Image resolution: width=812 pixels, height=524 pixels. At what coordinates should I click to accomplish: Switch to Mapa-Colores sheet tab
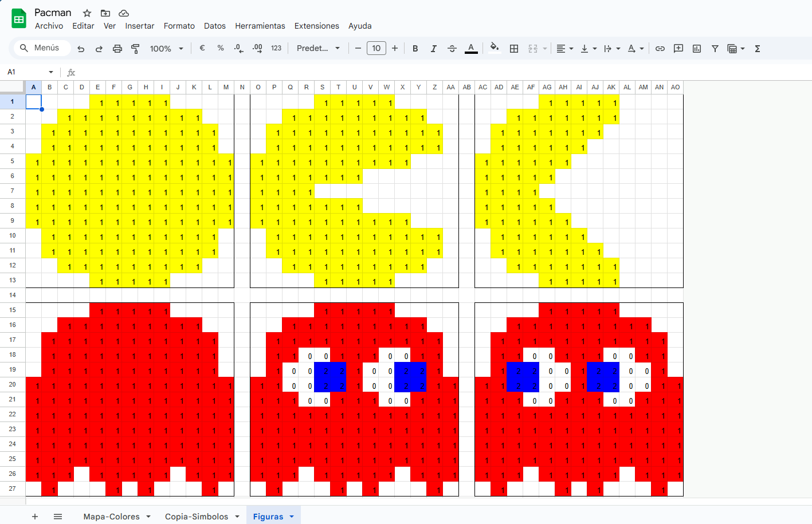tap(112, 517)
